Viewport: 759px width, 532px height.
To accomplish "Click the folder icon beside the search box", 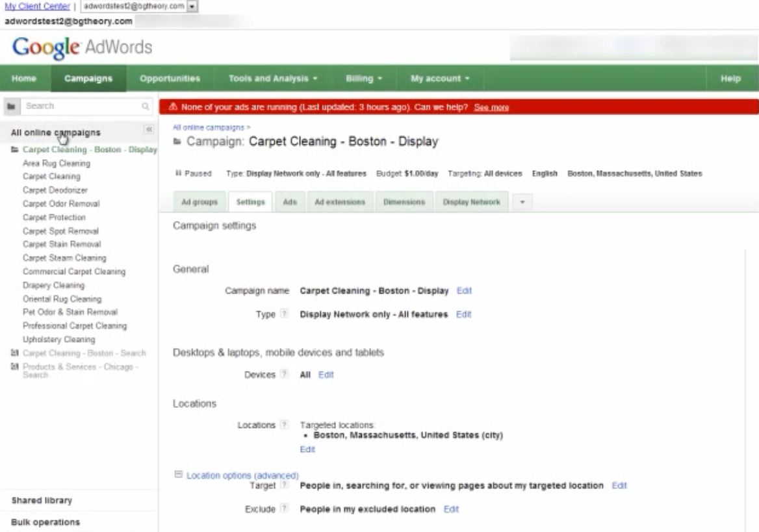I will pyautogui.click(x=12, y=106).
